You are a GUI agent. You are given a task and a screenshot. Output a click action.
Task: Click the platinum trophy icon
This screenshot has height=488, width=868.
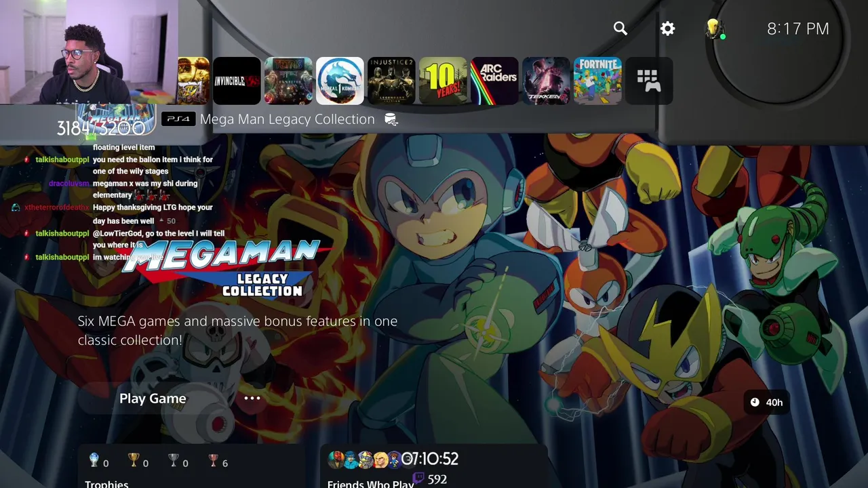point(94,460)
